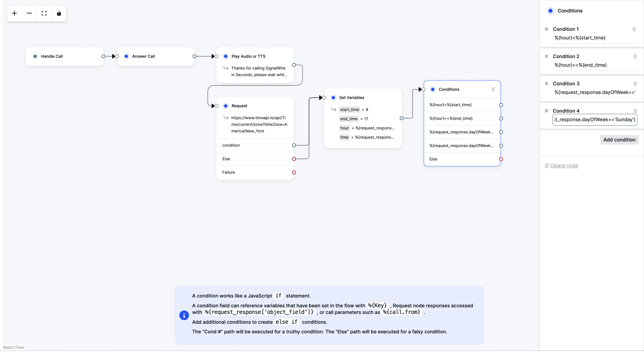Delete Condition 3 with its trash icon
This screenshot has width=644, height=353.
point(635,84)
